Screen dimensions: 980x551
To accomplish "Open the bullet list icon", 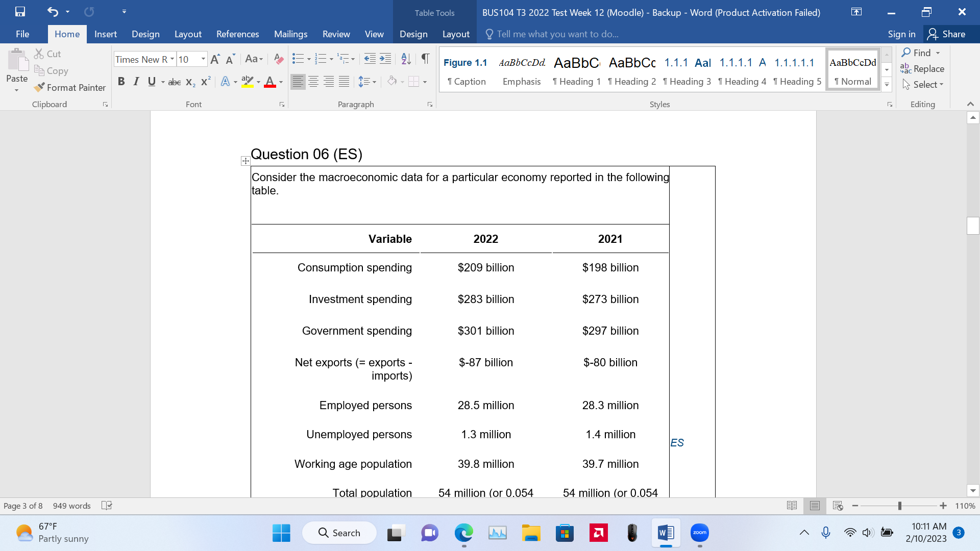I will pos(299,59).
